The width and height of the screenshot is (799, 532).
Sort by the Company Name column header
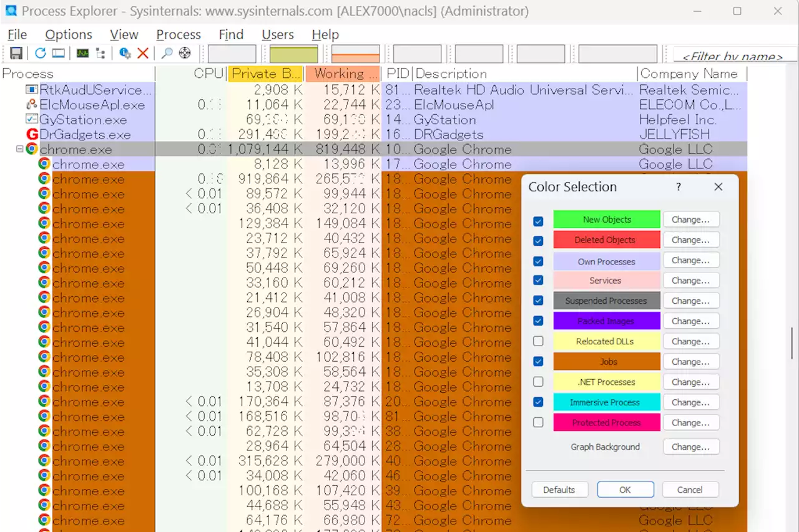[x=692, y=74]
